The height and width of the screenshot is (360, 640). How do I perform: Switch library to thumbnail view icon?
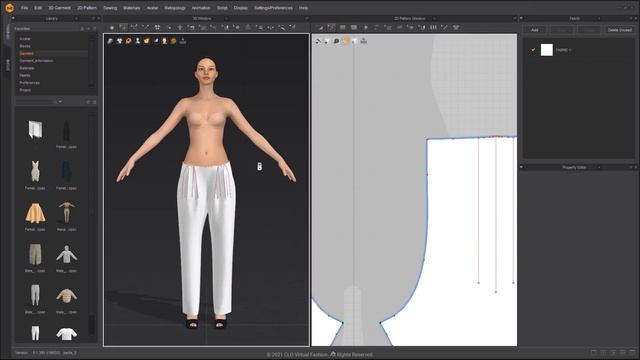click(x=95, y=102)
